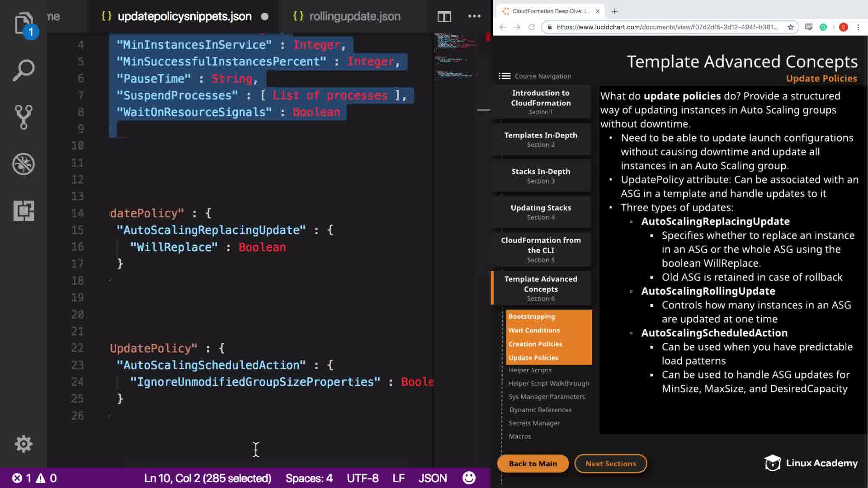Select updatepolicysnippets.json tab
Viewport: 868px width, 488px height.
click(184, 17)
